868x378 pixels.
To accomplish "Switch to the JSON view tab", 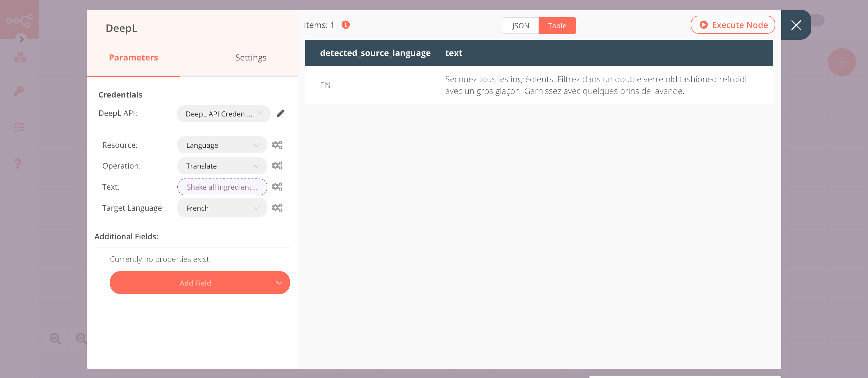I will click(520, 25).
